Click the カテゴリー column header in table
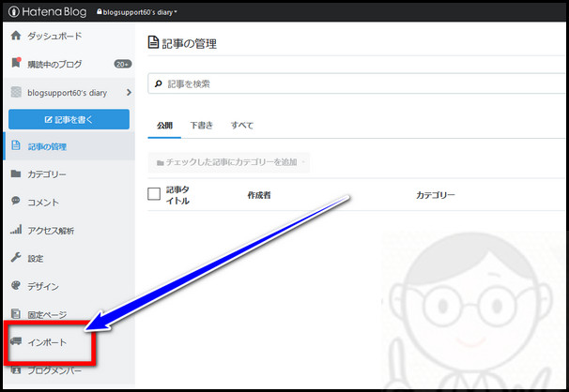Screen dimensions: 569x392 (435, 195)
